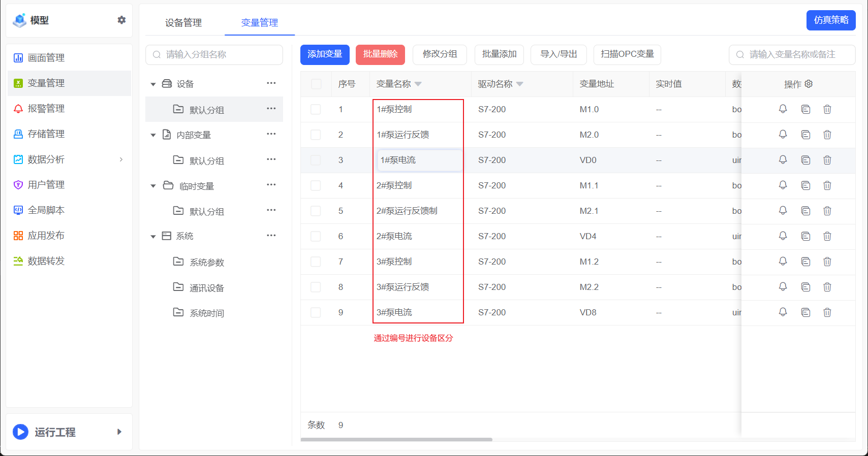
Task: Toggle the select-all checkbox in table header
Action: coord(316,84)
